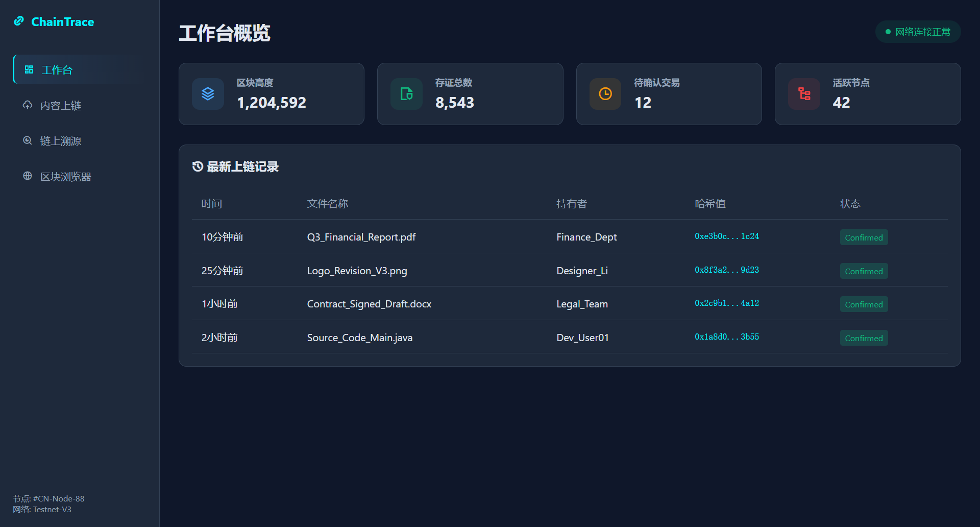980x527 pixels.
Task: Click the 文件名称 column header
Action: click(327, 204)
